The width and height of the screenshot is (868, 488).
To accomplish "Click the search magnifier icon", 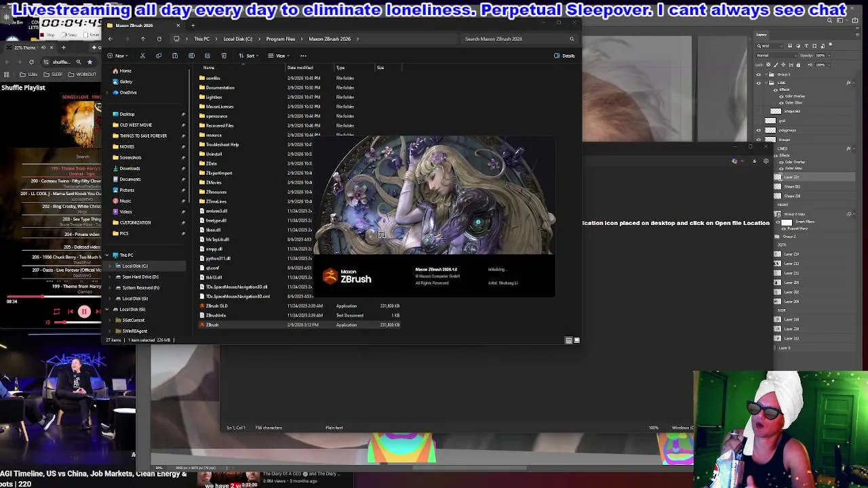I will (x=572, y=39).
